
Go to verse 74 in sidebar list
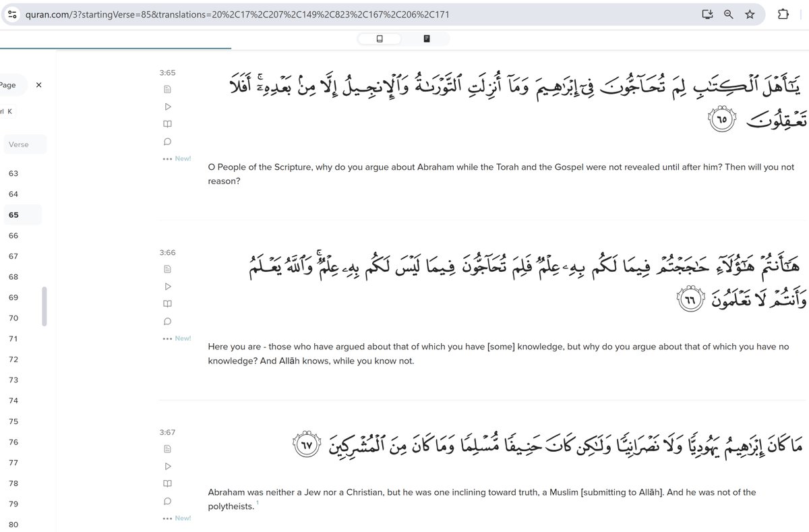[x=14, y=401]
